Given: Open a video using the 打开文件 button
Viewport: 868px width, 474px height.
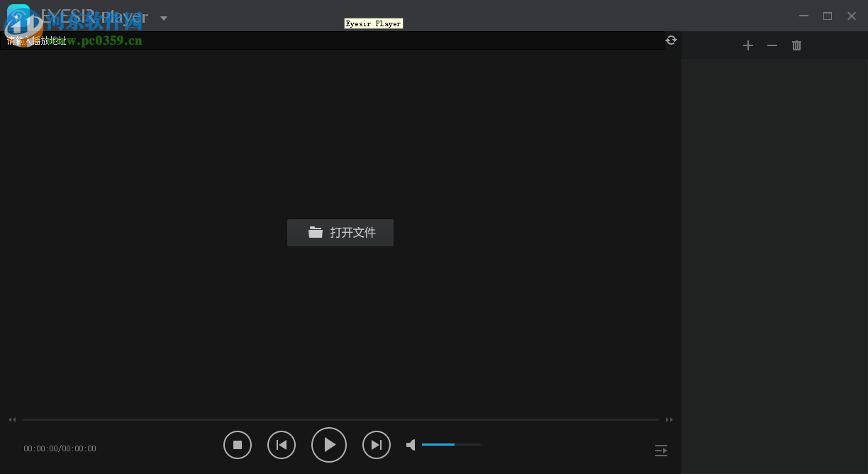Looking at the screenshot, I should (340, 233).
